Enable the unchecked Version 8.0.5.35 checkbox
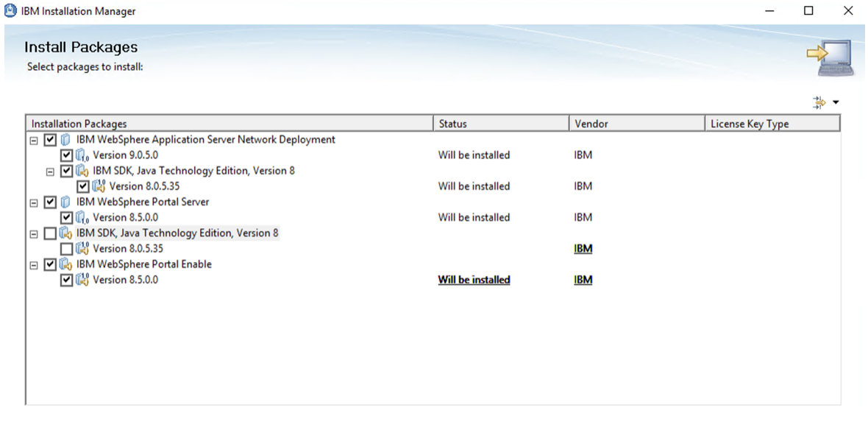The image size is (868, 427). [66, 249]
